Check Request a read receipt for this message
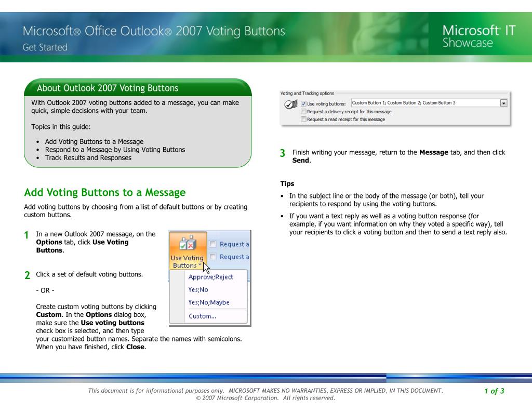The height and width of the screenshot is (411, 532). (303, 120)
